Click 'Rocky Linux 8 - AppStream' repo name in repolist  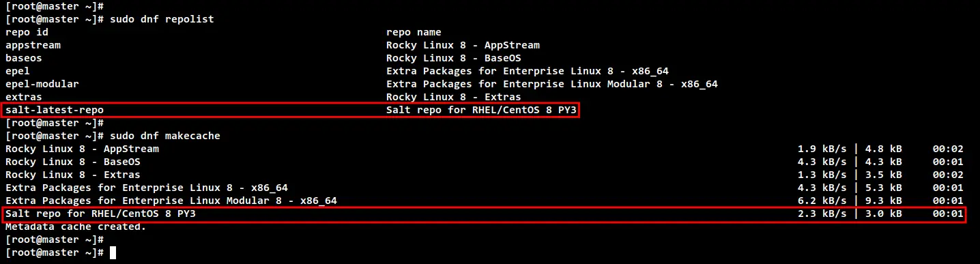click(x=463, y=45)
